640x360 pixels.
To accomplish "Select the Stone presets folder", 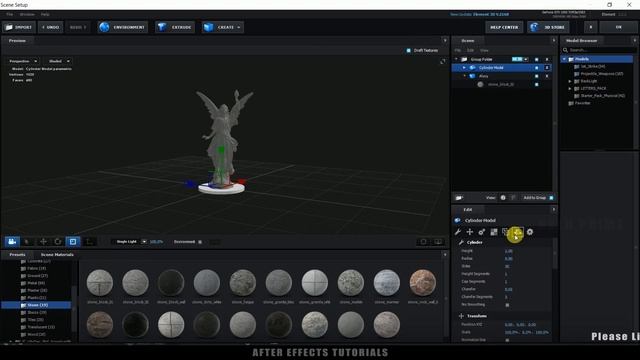I will tap(36, 305).
